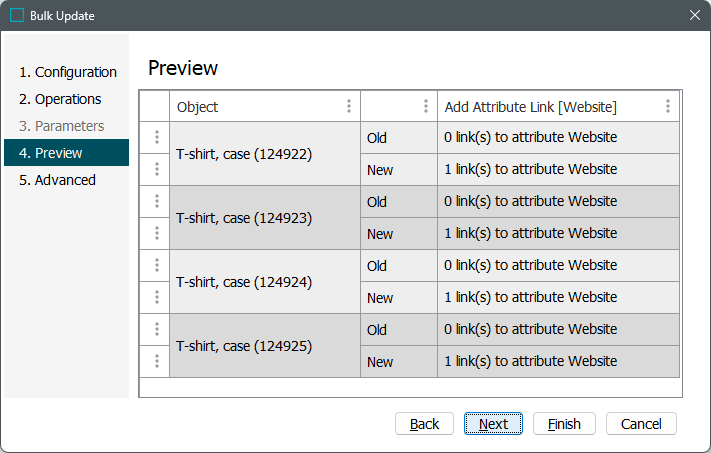The width and height of the screenshot is (711, 453).
Task: Select the New link value for 124925
Action: click(x=530, y=362)
